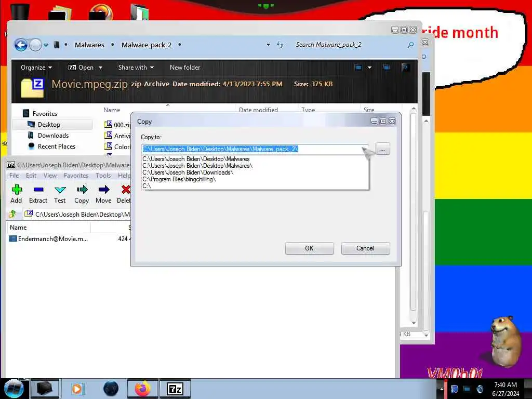Confirm the copy with OK
Viewport: 532px width, 399px height.
310,248
